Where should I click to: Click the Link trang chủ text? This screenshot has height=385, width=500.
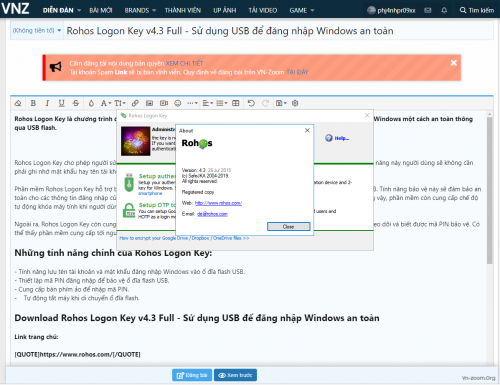coord(36,337)
